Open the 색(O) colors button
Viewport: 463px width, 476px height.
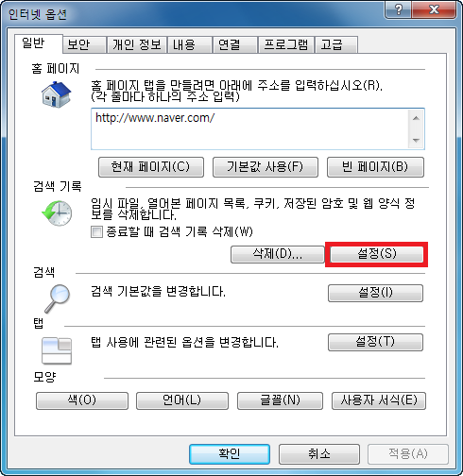click(x=82, y=400)
